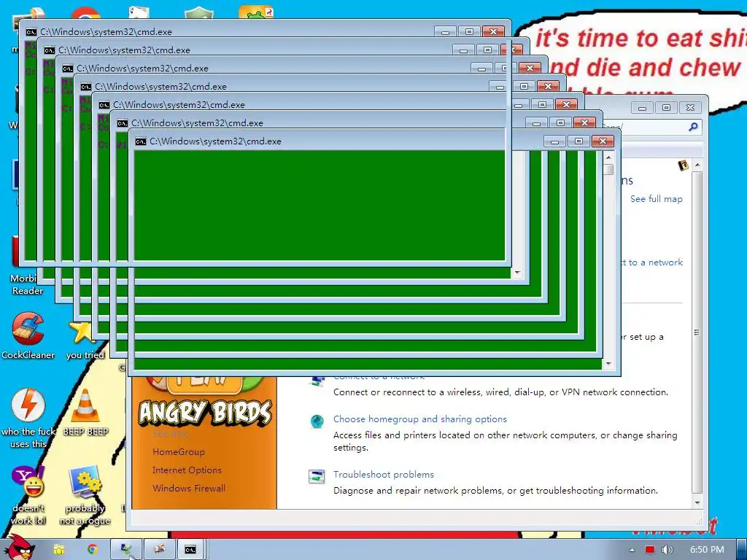Click the homegroup globe icon

317,421
